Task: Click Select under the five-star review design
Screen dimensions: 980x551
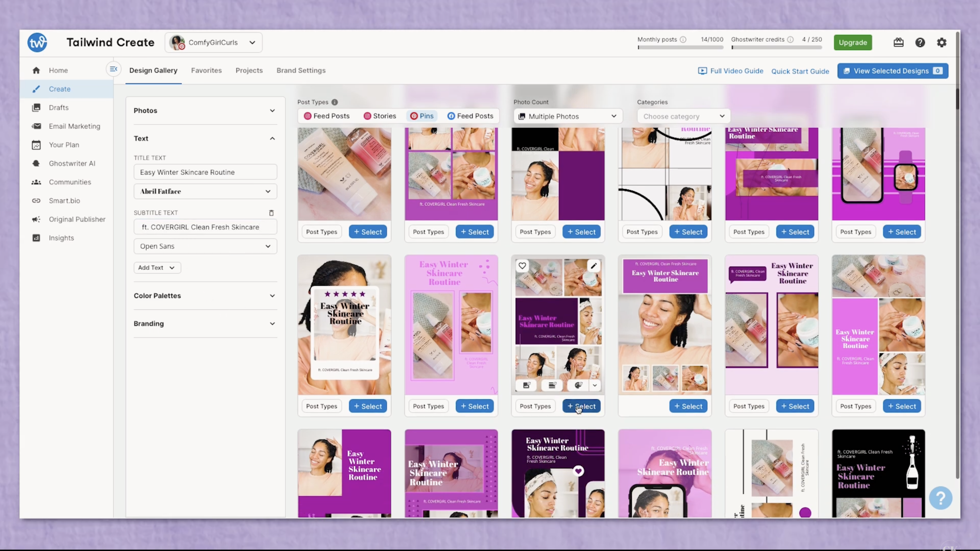Action: tap(367, 406)
